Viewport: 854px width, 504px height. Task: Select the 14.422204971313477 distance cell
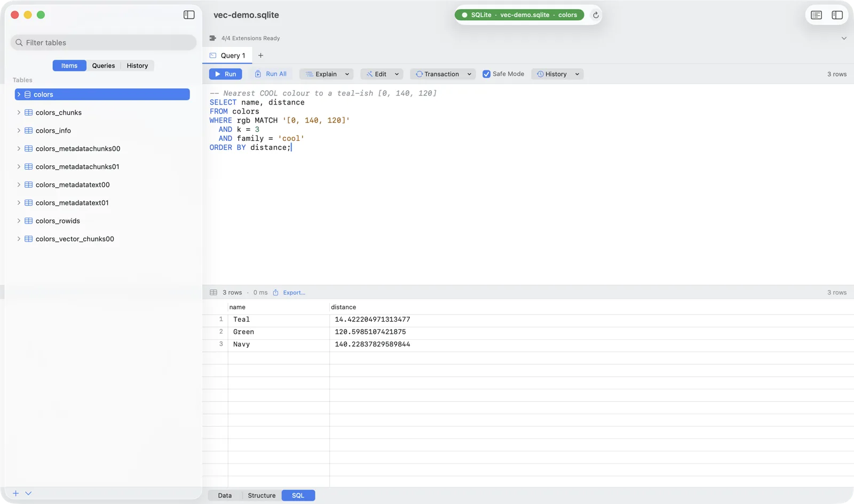373,319
